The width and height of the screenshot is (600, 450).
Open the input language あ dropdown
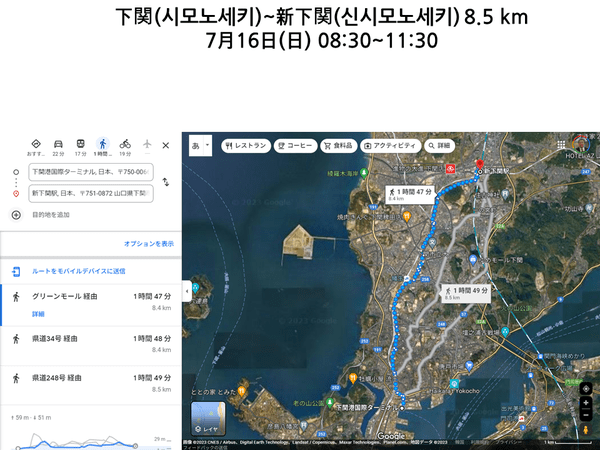198,145
